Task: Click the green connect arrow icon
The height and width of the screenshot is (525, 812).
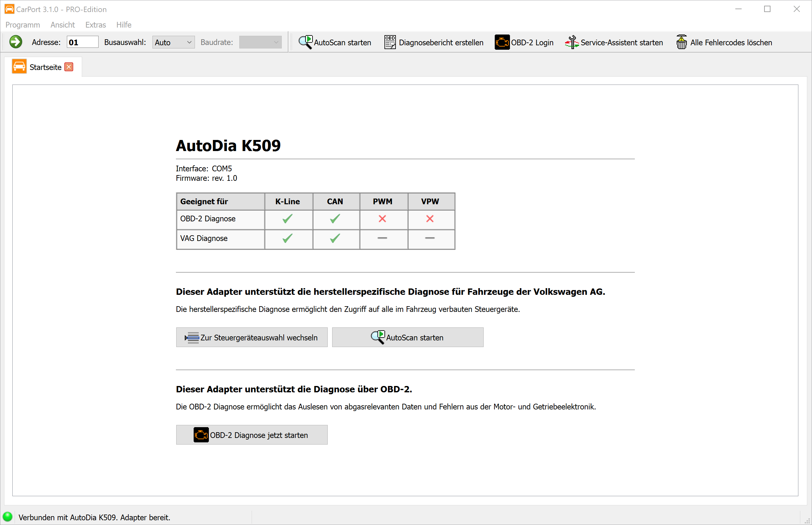Action: [16, 42]
